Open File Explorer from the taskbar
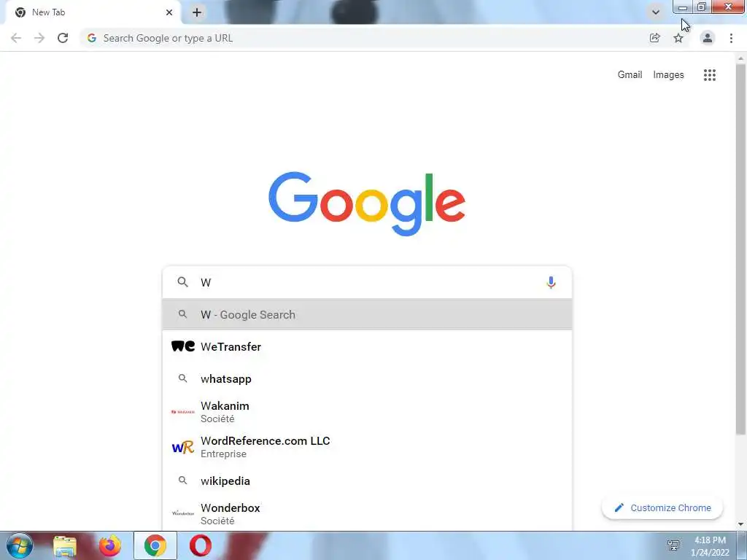The image size is (747, 560). pos(65,545)
